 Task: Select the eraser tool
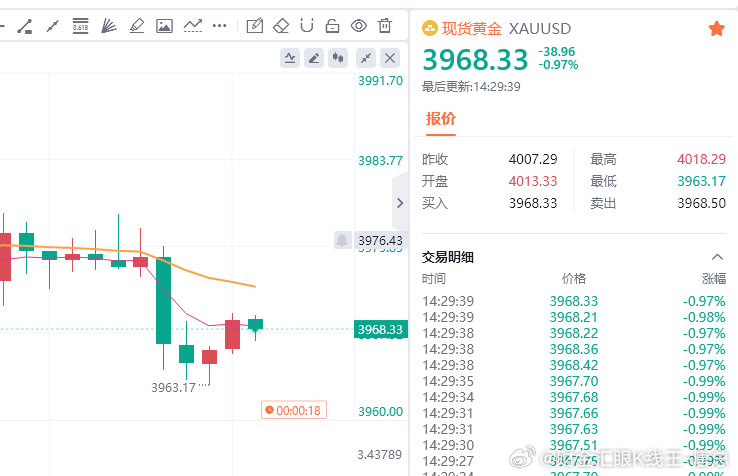(281, 25)
